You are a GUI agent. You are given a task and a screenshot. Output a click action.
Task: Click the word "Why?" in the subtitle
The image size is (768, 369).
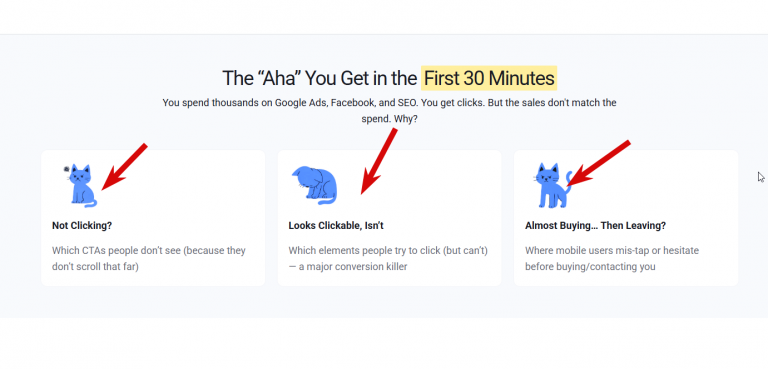(407, 119)
